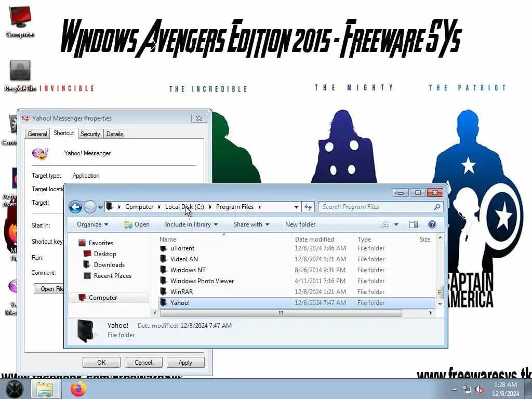Expand the arrow after Computer breadcrumb

click(x=159, y=207)
